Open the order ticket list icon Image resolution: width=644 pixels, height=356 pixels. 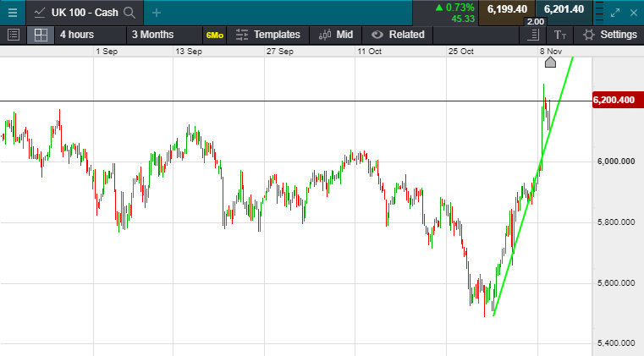[13, 35]
